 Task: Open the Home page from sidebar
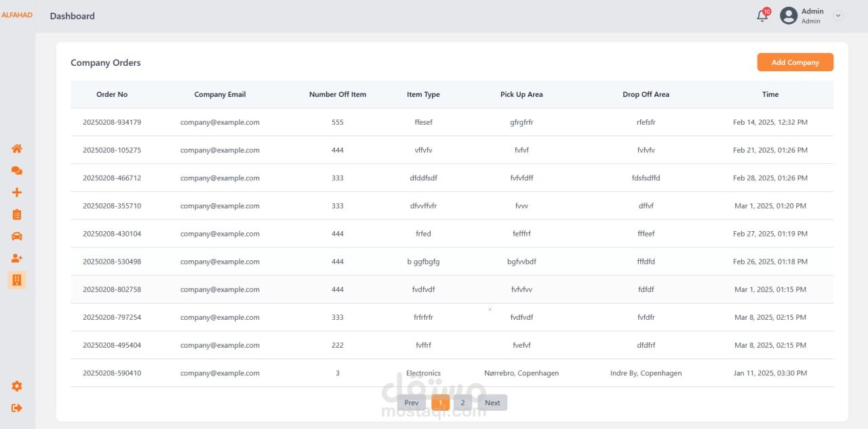point(17,148)
